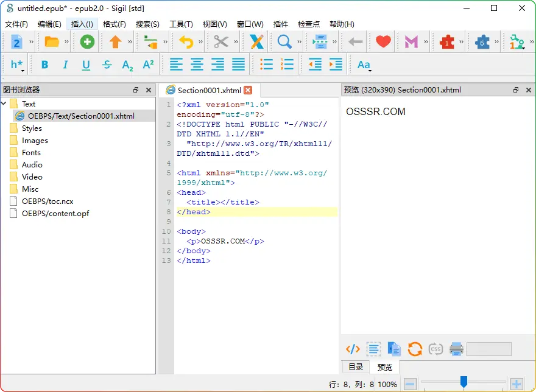Click the CSS cycle icon in the preview panel
536x392 pixels.
click(x=436, y=349)
